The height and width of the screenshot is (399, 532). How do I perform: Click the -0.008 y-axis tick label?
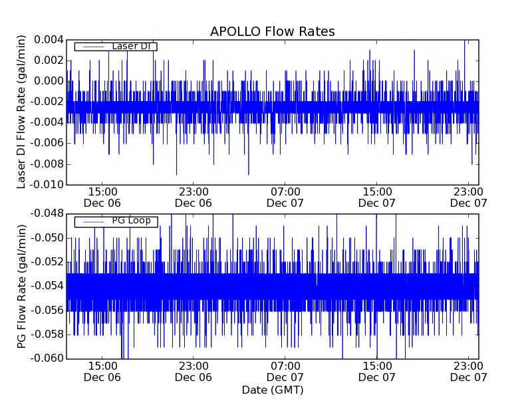coord(47,164)
